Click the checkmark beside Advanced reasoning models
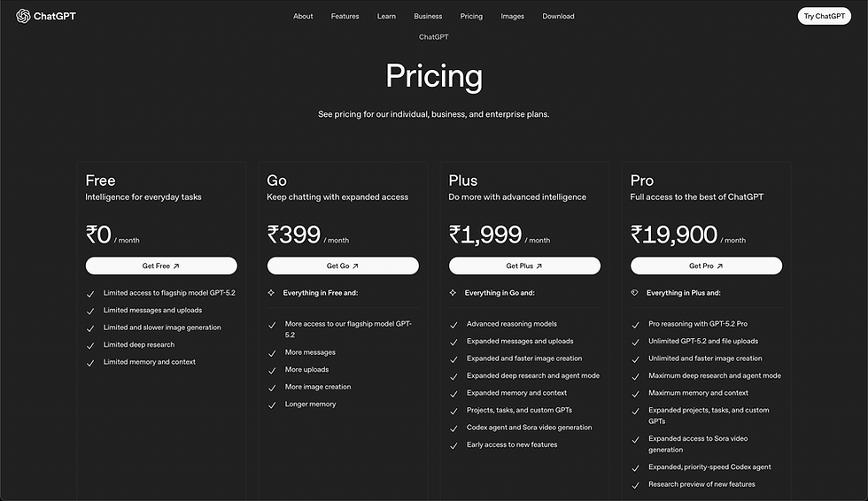 [453, 325]
